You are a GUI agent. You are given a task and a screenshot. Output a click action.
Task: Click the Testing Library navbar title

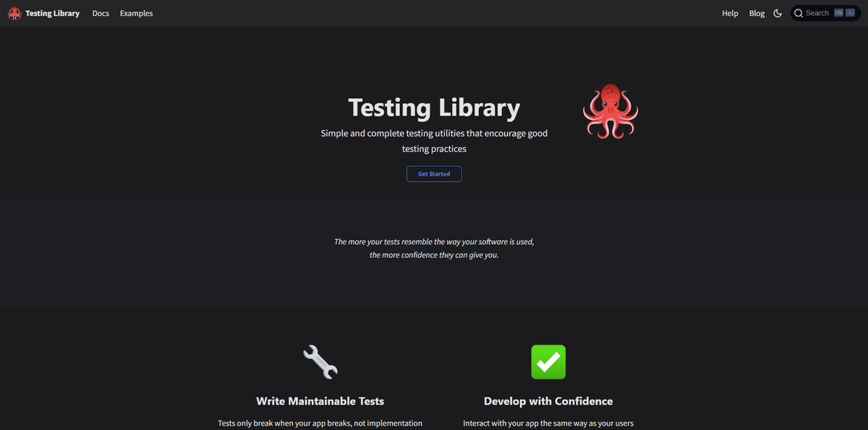(x=52, y=13)
